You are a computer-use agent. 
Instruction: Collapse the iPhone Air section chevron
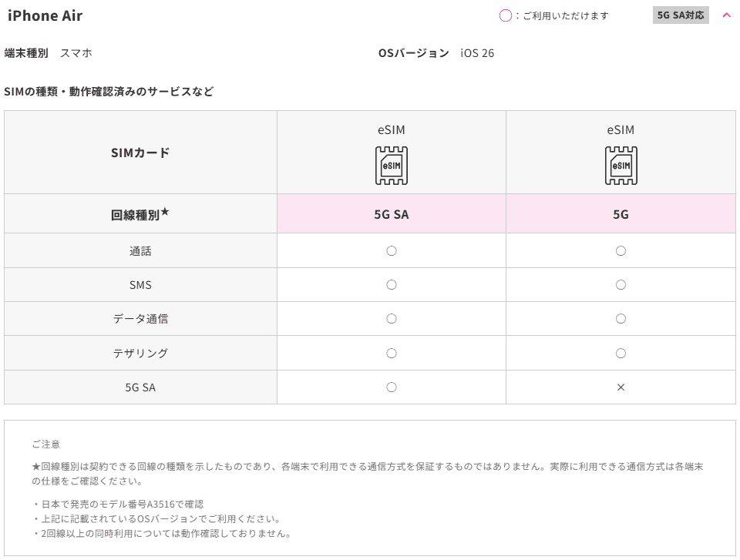(726, 15)
